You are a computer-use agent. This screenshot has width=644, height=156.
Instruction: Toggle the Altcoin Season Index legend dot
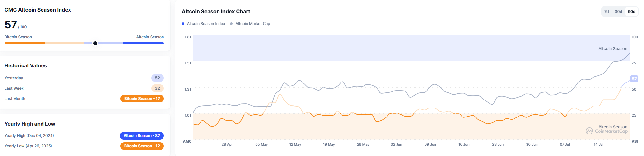[183, 24]
